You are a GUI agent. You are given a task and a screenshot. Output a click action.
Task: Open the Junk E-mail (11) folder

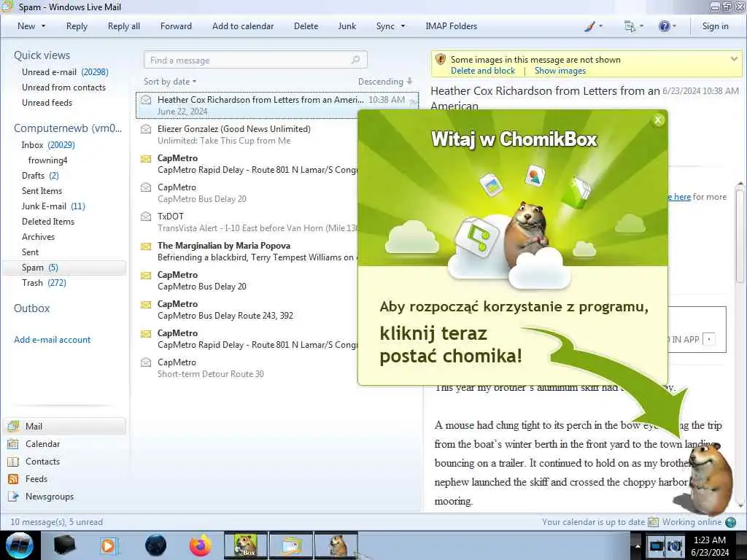53,206
